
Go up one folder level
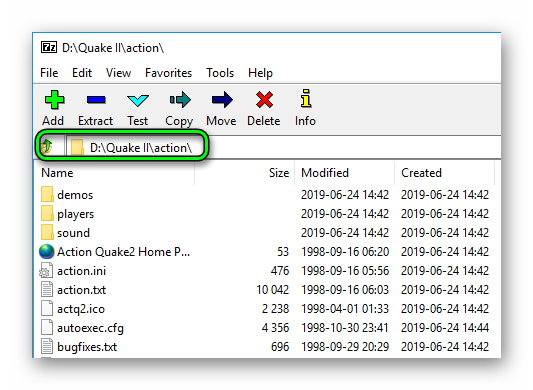[46, 146]
